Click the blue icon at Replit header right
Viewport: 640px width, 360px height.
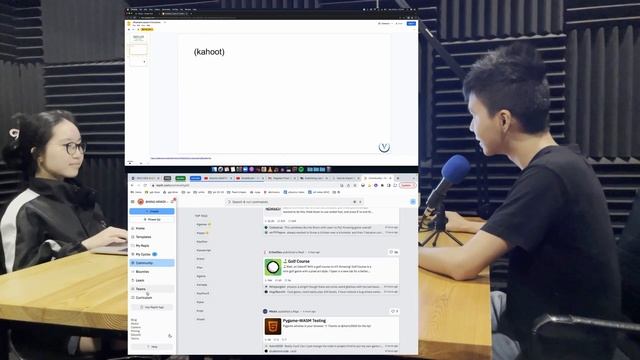[x=413, y=202]
